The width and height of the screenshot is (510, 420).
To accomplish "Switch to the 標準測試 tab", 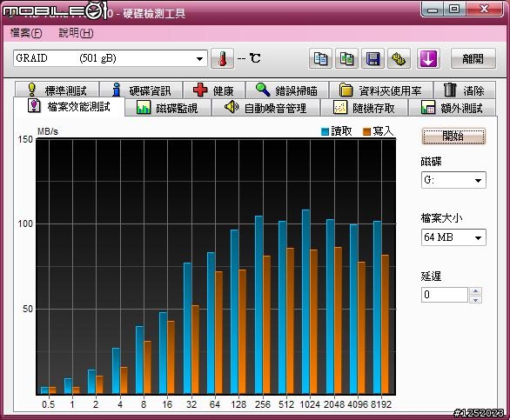I will [x=57, y=90].
